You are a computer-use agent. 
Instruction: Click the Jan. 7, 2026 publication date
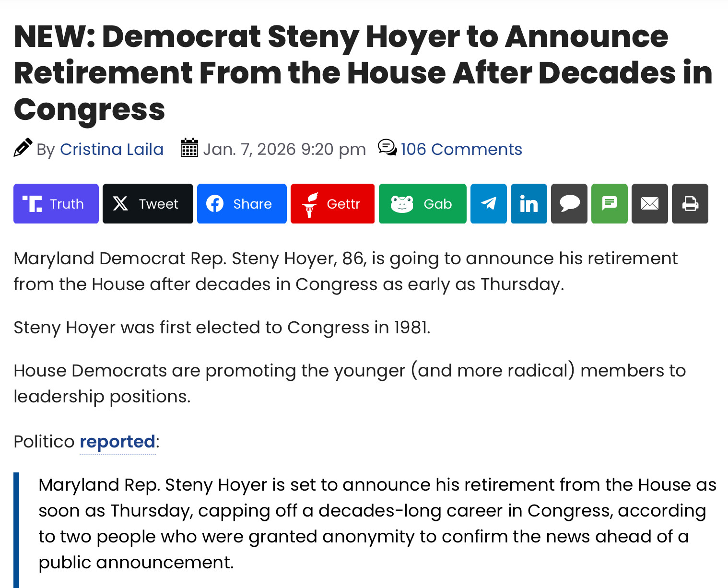[284, 150]
